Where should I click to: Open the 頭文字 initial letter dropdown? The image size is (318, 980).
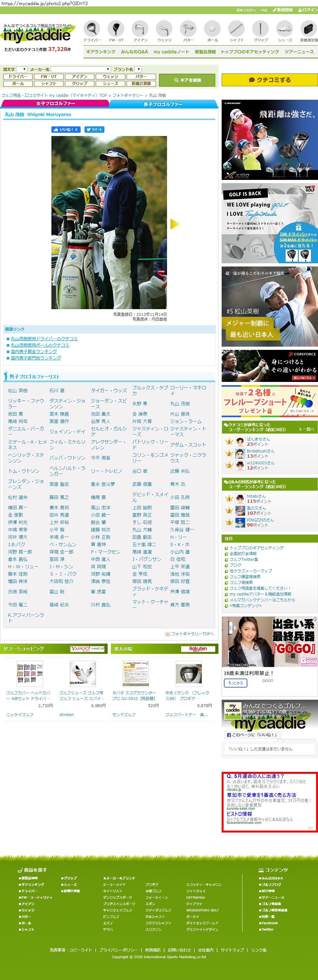22,69
